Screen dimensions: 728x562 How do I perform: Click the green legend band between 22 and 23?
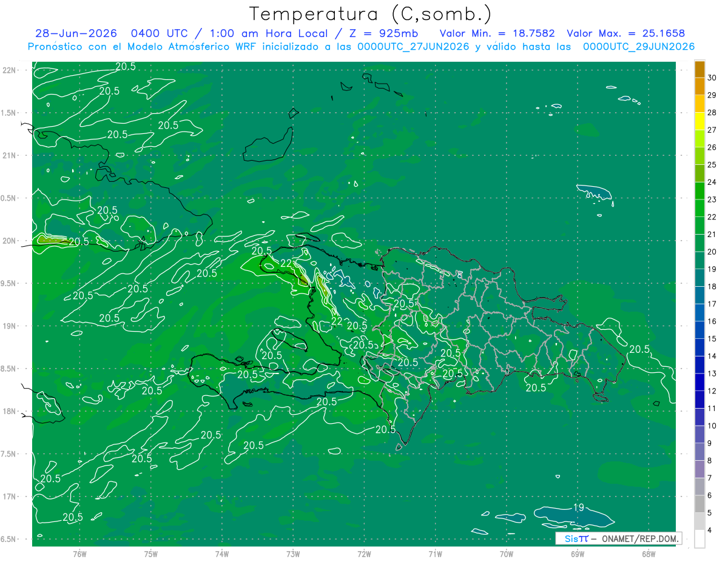pyautogui.click(x=699, y=209)
